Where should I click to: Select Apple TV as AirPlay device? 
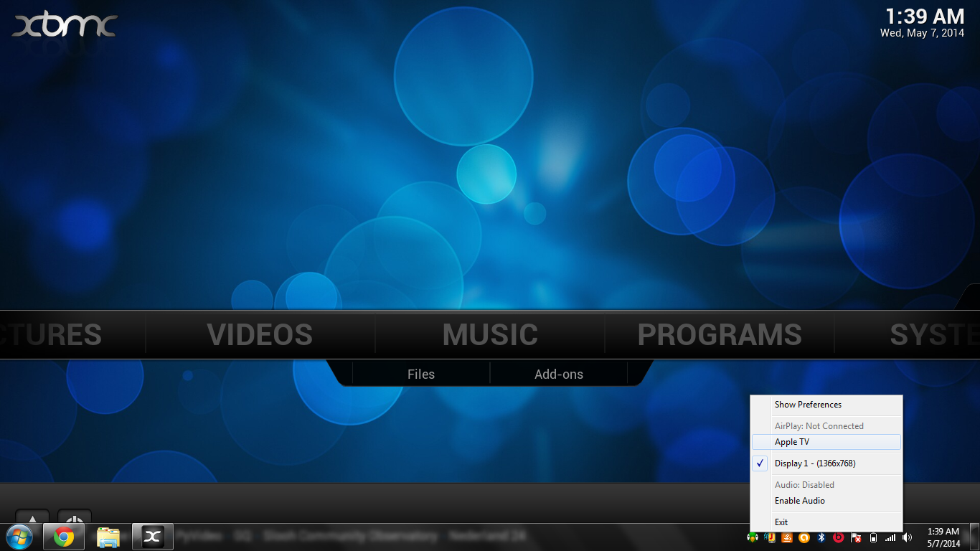point(826,442)
